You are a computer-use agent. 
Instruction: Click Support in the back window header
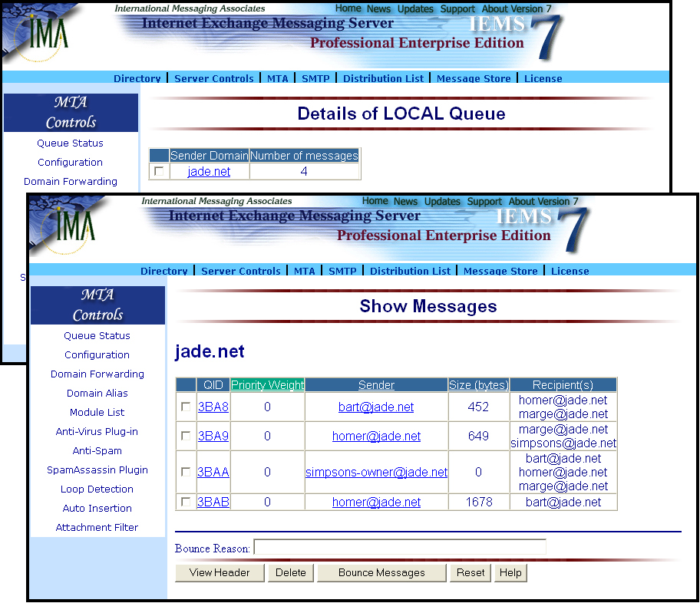click(x=457, y=9)
